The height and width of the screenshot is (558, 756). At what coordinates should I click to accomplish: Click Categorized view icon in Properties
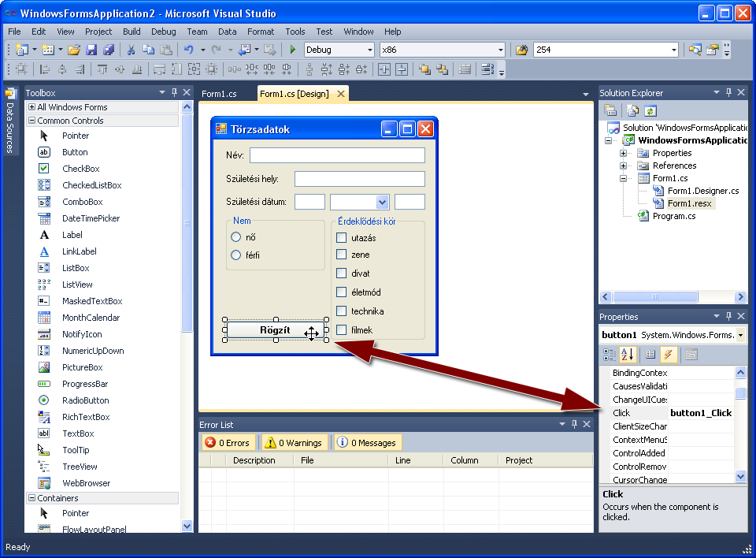point(610,355)
